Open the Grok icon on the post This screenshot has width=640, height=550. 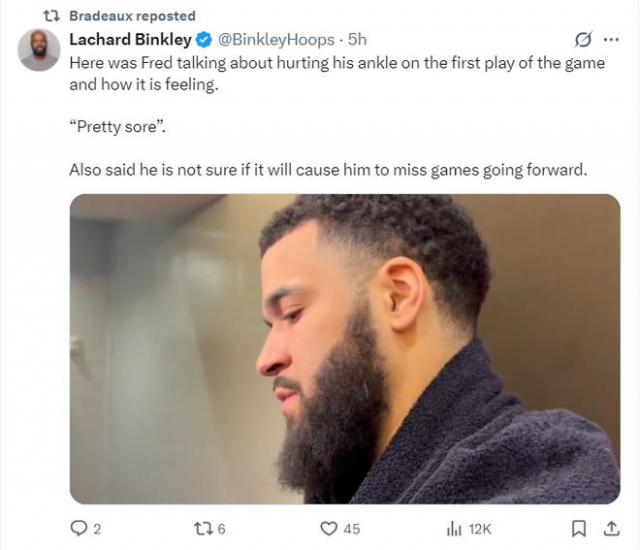(580, 40)
